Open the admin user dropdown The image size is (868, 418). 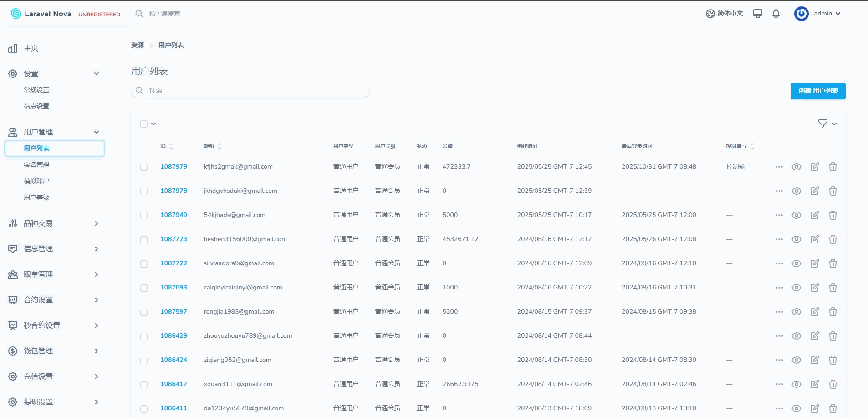point(818,14)
